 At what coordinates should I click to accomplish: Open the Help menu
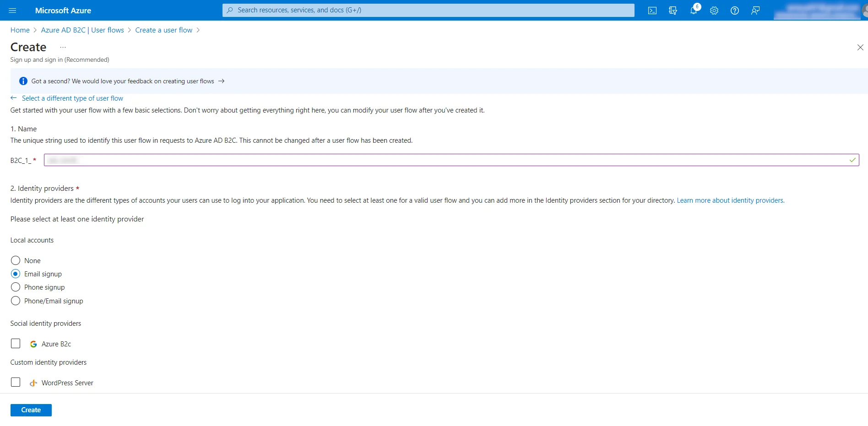tap(735, 10)
